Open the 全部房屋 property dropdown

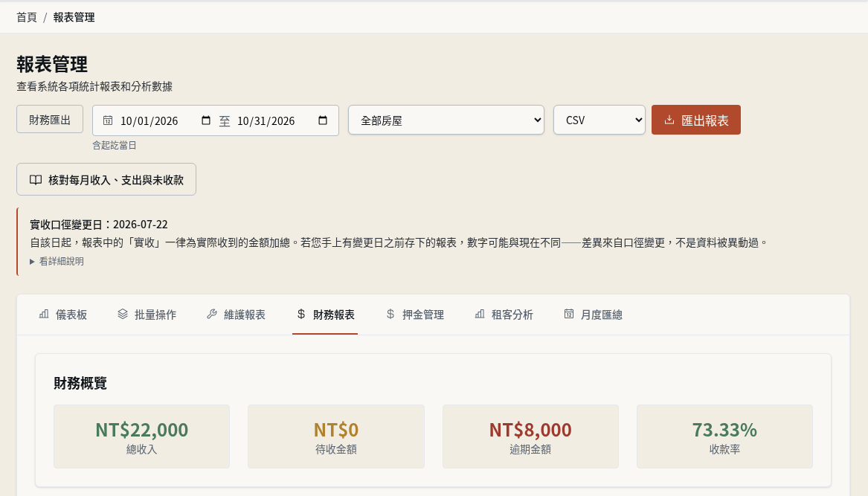pos(446,120)
